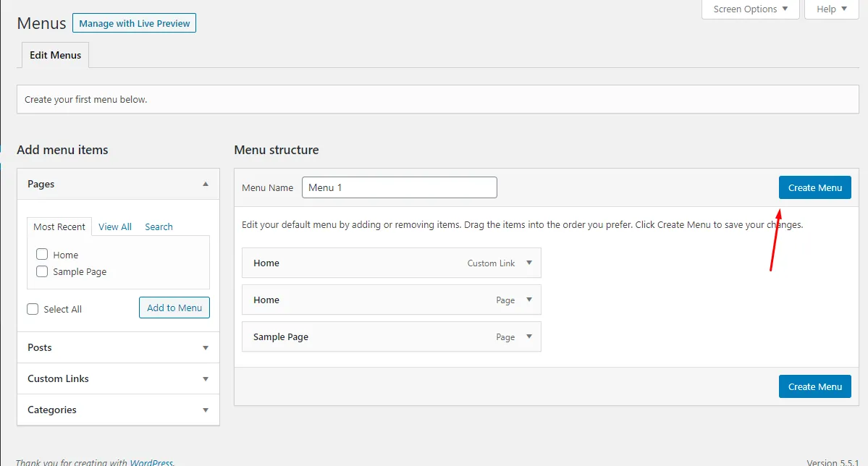The height and width of the screenshot is (466, 868).
Task: Click Add to Menu button
Action: [x=174, y=308]
